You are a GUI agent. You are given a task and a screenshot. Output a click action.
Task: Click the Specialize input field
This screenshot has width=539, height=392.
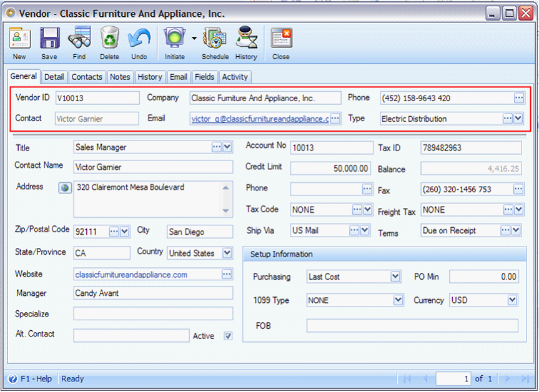pos(153,314)
